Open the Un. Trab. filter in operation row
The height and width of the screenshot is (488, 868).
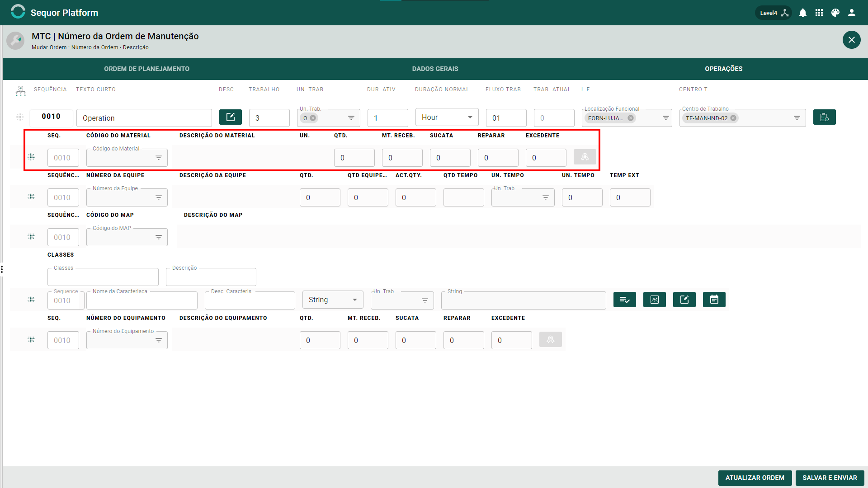pyautogui.click(x=351, y=118)
